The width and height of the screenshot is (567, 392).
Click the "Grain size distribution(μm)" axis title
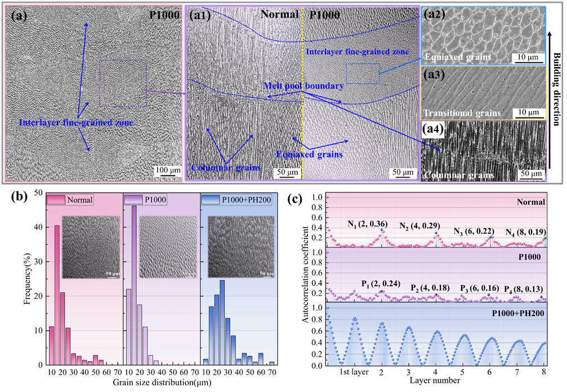pos(162,382)
